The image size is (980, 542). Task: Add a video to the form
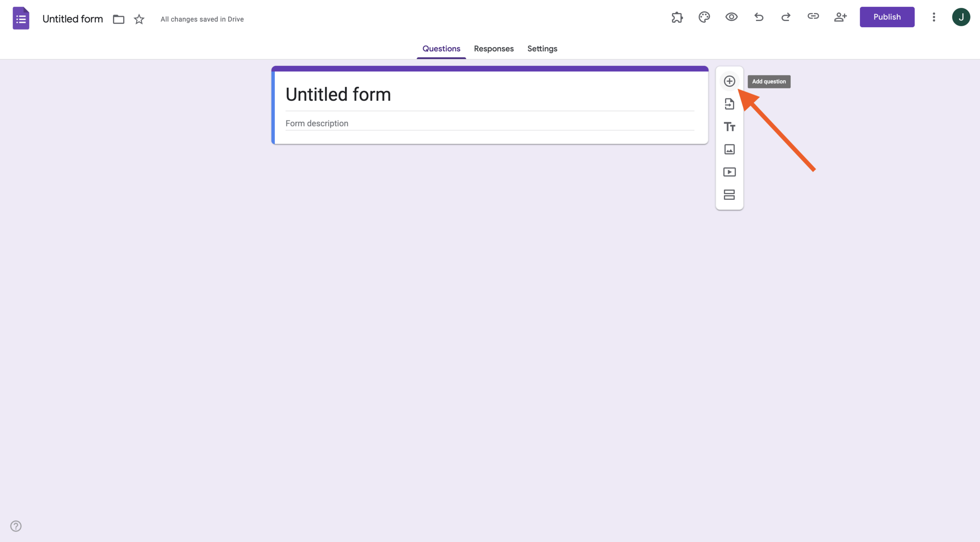729,172
